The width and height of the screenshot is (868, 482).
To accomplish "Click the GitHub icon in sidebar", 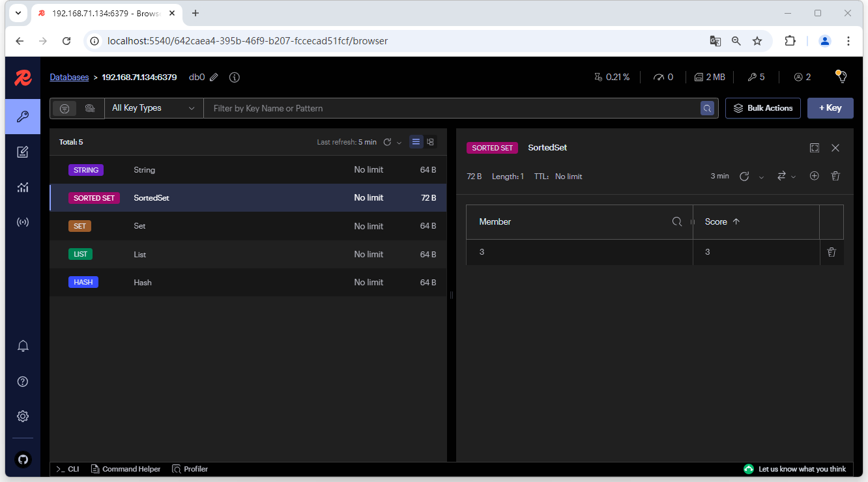I will 23,459.
